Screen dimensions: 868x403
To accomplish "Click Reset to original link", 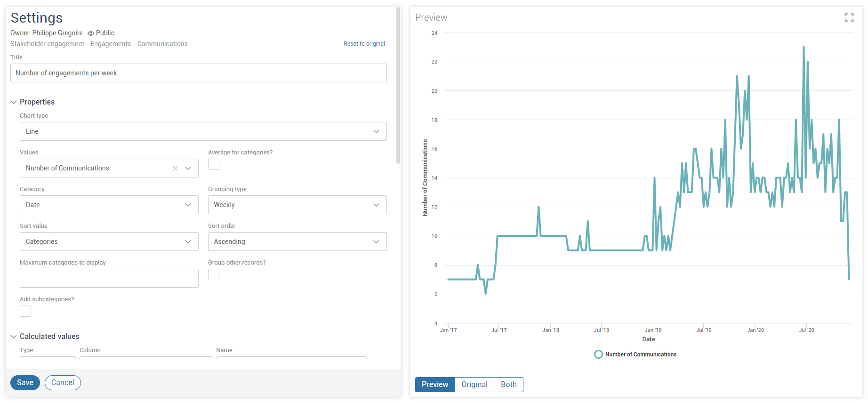I will [x=364, y=44].
